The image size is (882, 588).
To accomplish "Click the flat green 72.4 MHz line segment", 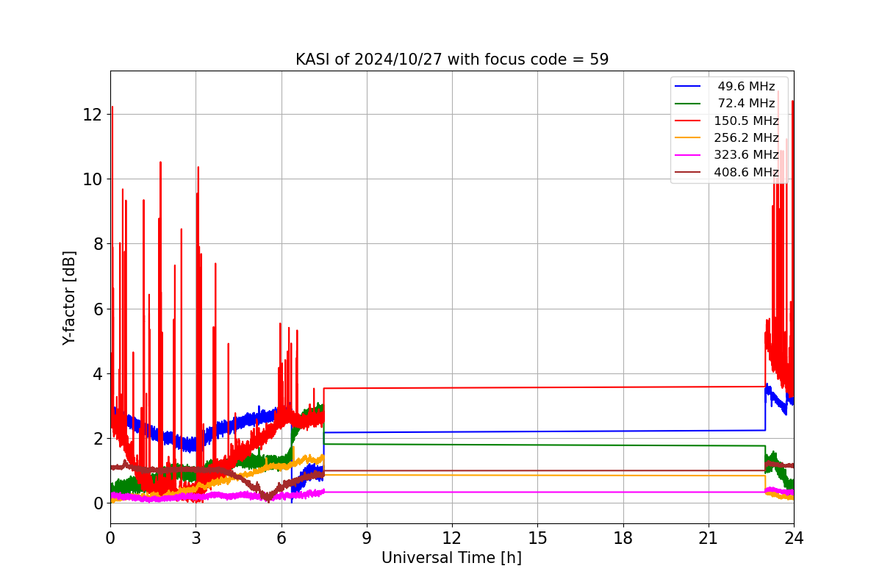I will 544,445.
